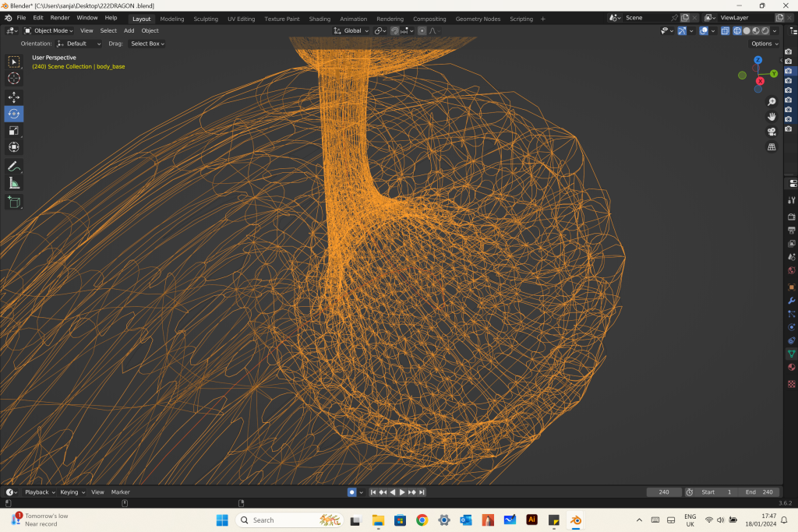Open the Particles properties tab
The height and width of the screenshot is (532, 798).
[792, 314]
